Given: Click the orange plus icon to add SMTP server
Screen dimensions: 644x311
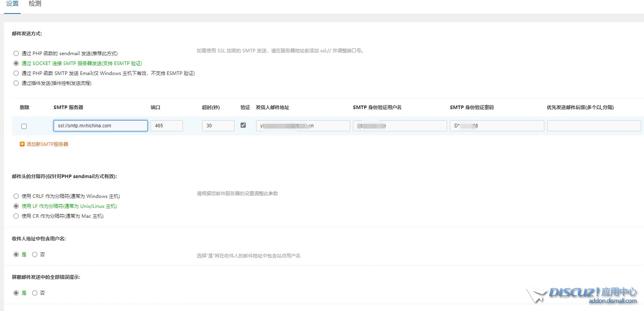Looking at the screenshot, I should [22, 144].
